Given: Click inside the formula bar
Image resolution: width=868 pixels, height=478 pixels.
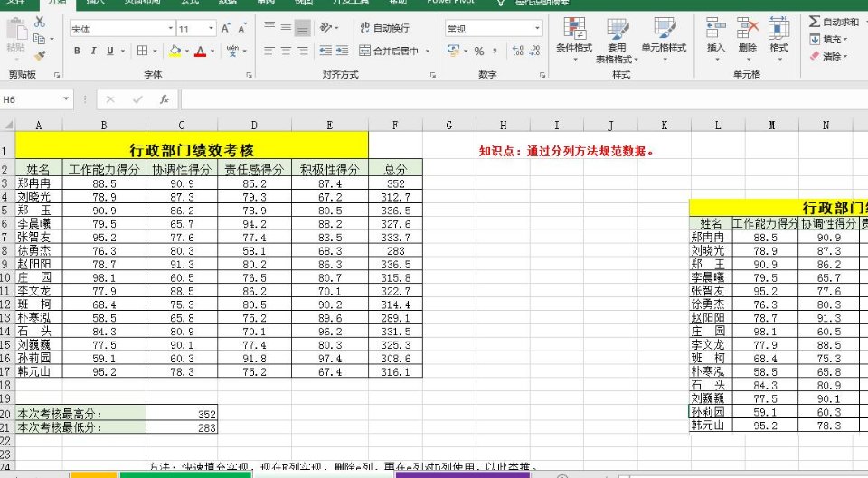Looking at the screenshot, I should 524,99.
